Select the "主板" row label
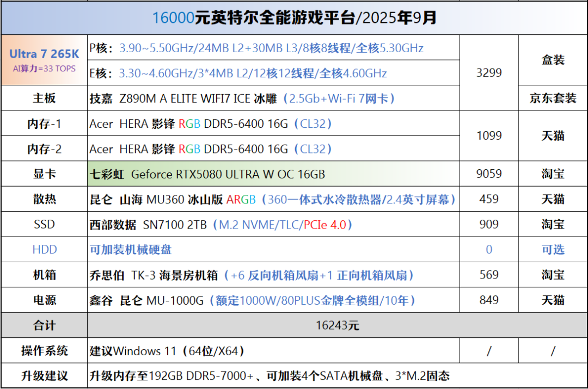Screen dimensions: 588x389 click(44, 98)
